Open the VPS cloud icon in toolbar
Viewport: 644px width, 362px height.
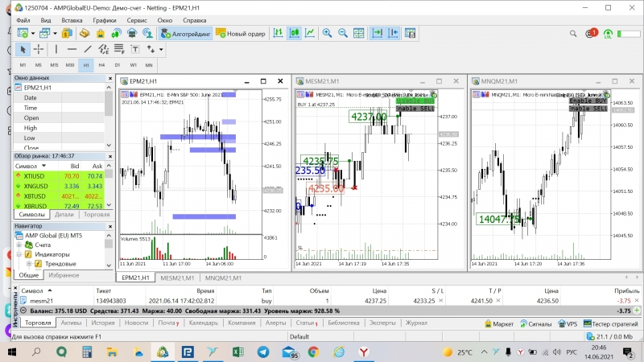(x=132, y=34)
